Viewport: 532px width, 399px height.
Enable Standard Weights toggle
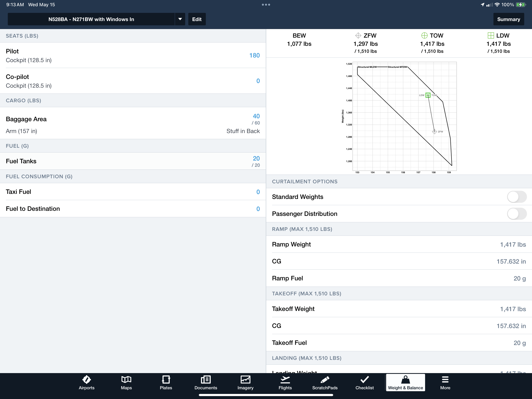pos(516,197)
